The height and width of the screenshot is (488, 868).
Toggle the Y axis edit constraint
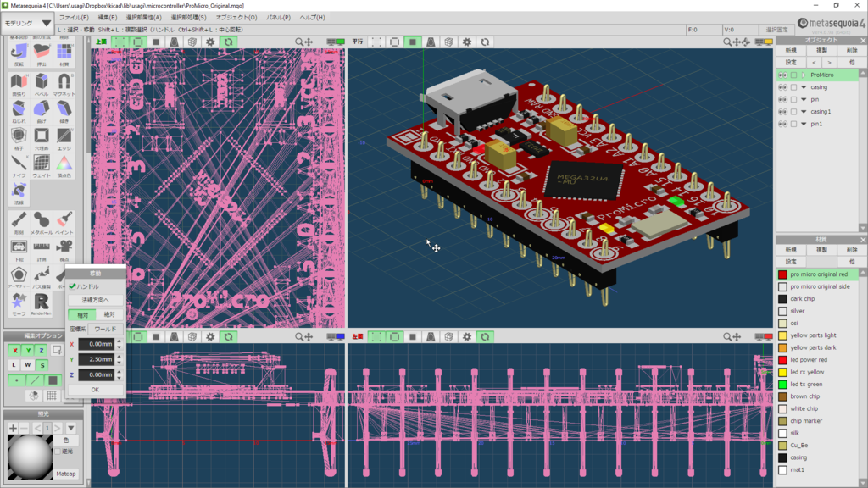28,350
